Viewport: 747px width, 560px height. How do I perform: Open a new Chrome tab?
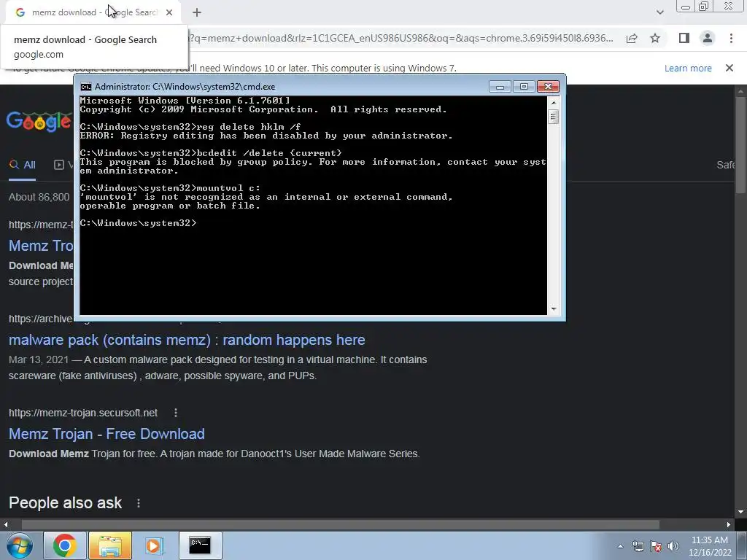click(197, 12)
